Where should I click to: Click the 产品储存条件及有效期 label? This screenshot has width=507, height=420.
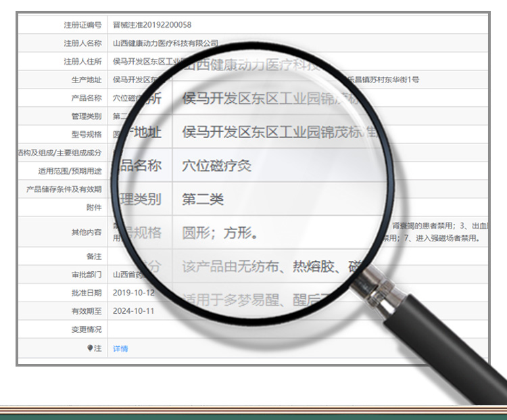click(x=64, y=189)
